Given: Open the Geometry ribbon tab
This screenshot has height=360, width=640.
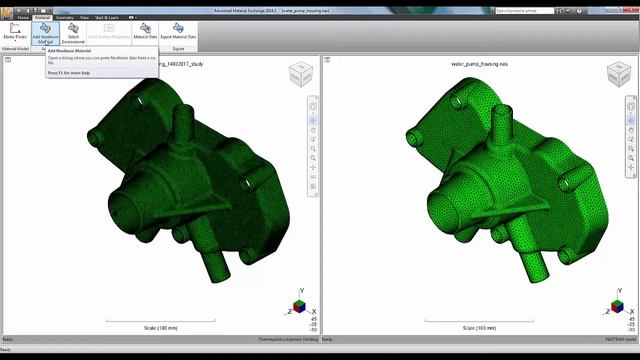Looking at the screenshot, I should (x=64, y=18).
